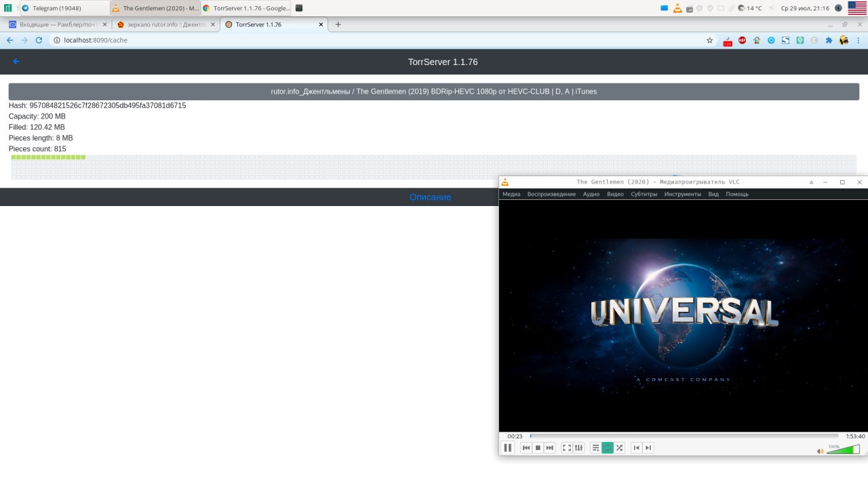Pause playback in VLC
This screenshot has height=488, width=868.
[507, 448]
